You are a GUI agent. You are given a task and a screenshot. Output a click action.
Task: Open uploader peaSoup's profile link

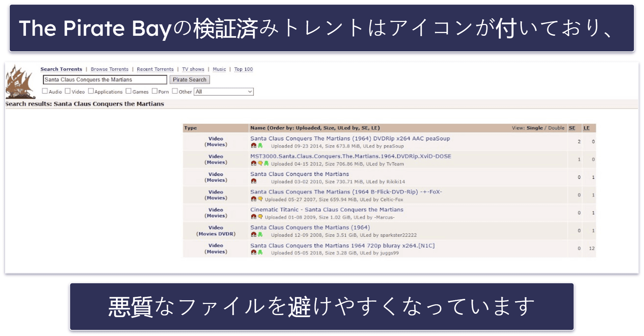(394, 146)
